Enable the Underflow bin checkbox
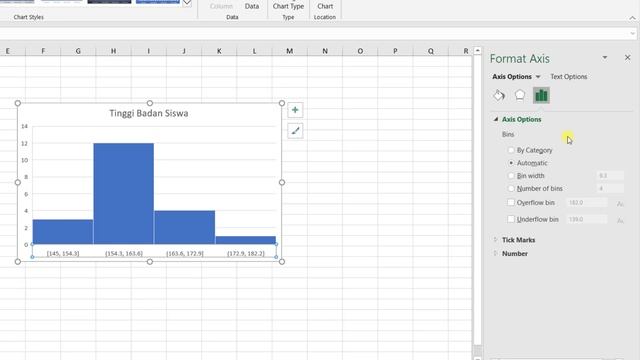The height and width of the screenshot is (360, 640). click(511, 219)
